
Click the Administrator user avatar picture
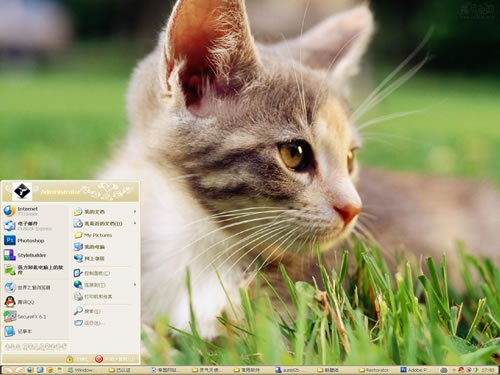click(22, 191)
